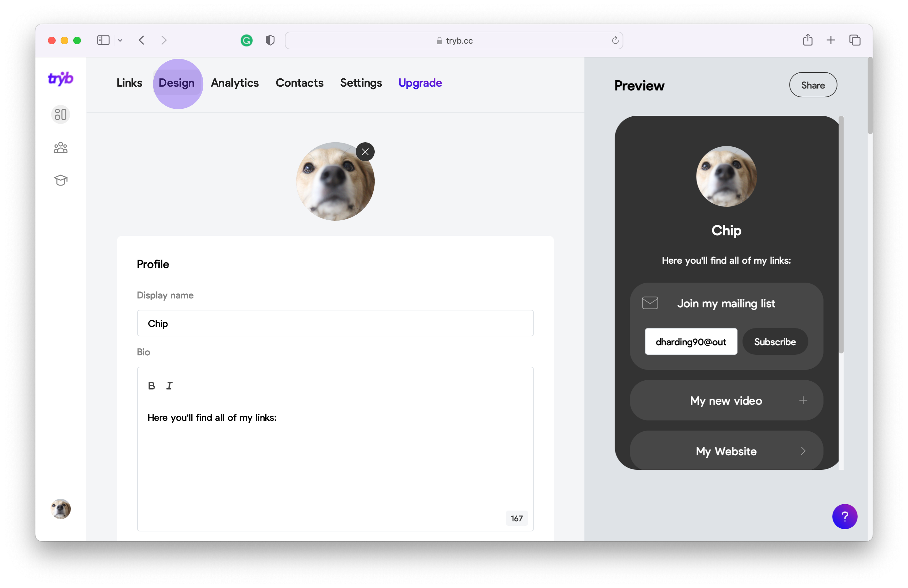
Task: Switch to the Analytics tab
Action: click(235, 83)
